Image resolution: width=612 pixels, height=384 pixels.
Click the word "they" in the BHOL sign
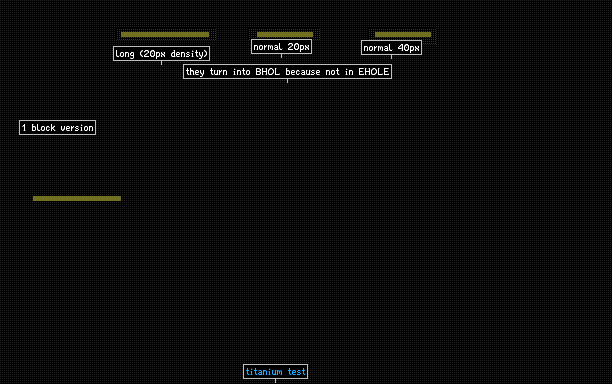195,72
